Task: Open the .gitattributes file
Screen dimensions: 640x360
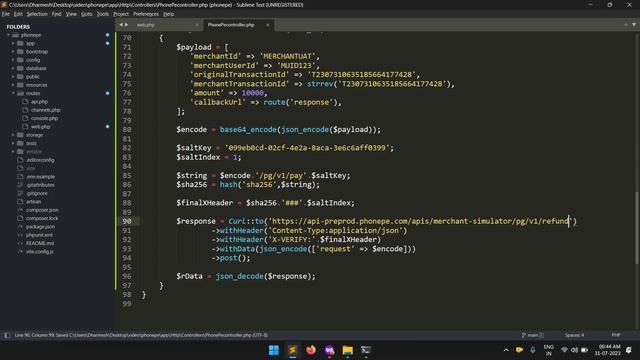Action: [x=40, y=185]
